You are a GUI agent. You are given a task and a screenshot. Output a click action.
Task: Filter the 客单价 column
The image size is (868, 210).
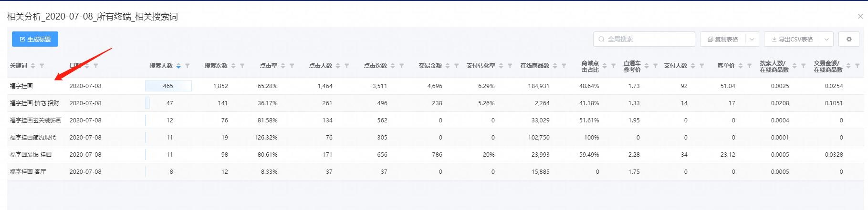(x=750, y=66)
